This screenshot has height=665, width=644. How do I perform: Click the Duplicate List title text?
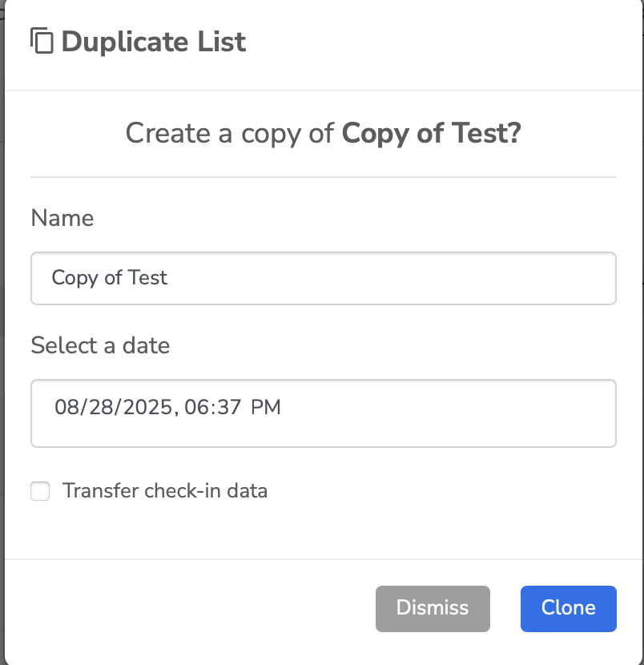(x=154, y=42)
